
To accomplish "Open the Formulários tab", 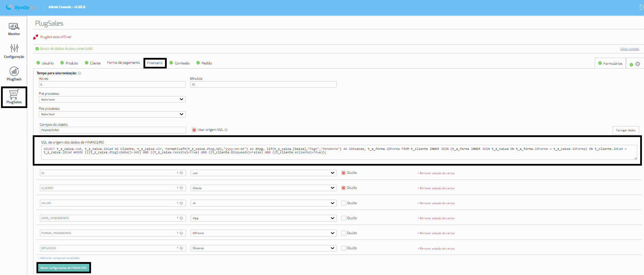I will pos(610,63).
